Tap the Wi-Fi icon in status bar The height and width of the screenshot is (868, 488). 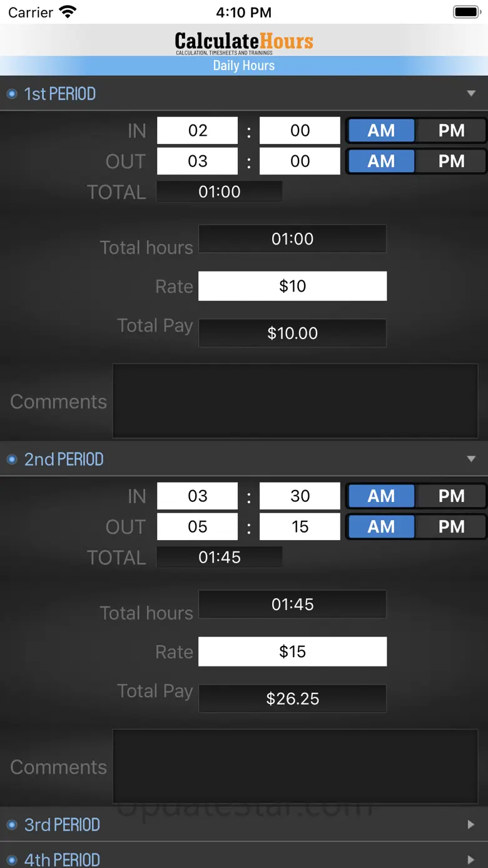tap(67, 12)
